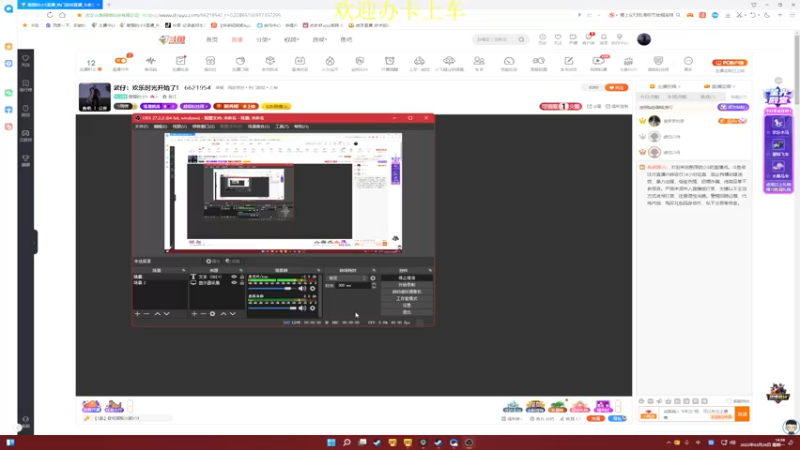Click the transition duration 300 ms field

(x=353, y=286)
